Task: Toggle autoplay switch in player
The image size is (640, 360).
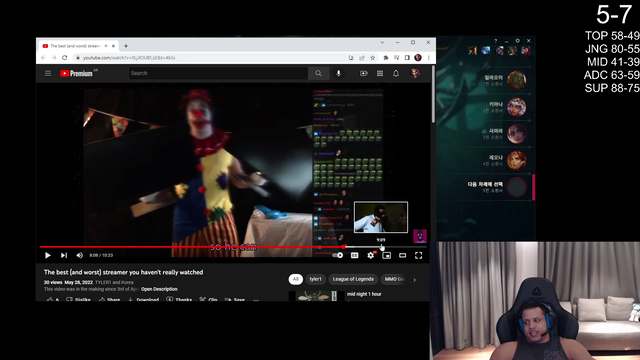Action: pos(338,256)
